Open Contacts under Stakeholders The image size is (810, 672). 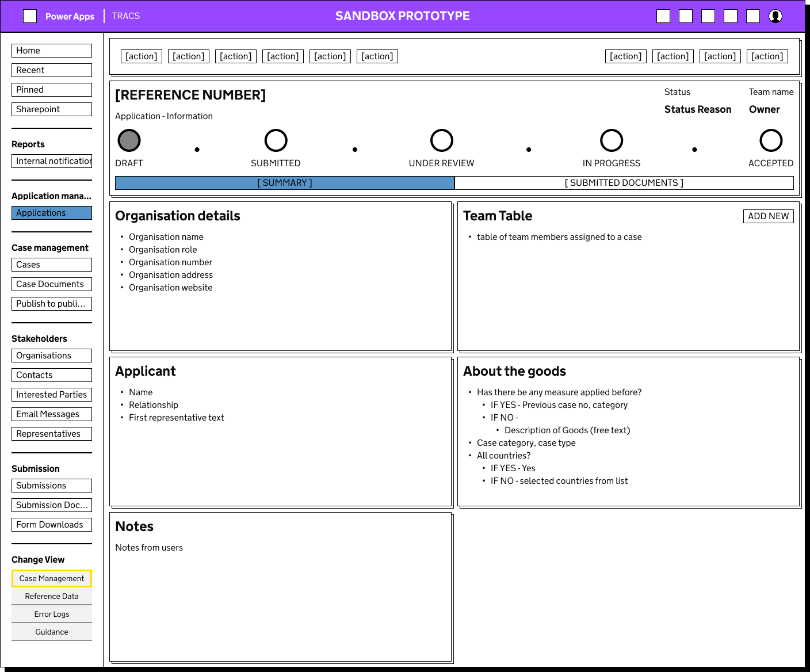[52, 375]
